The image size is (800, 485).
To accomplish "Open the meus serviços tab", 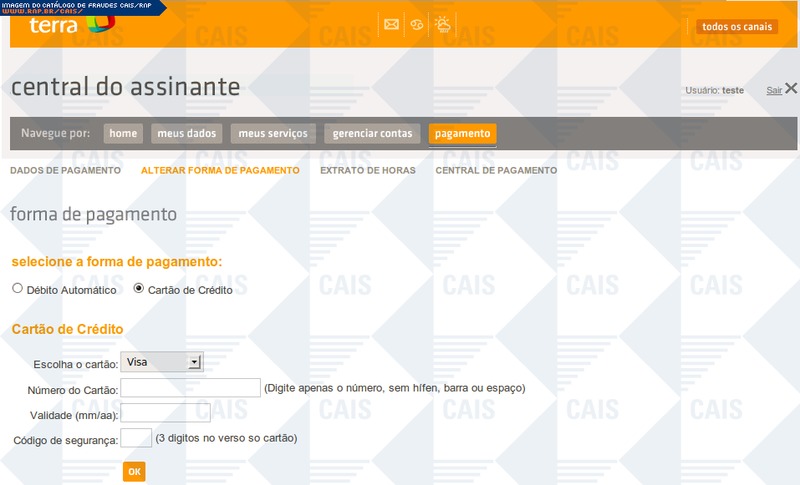I will click(x=274, y=133).
